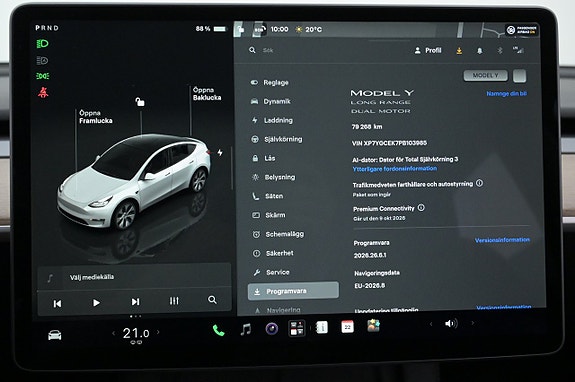This screenshot has height=382, width=575.
Task: Decrease cabin temperature left arrow
Action: point(113,333)
